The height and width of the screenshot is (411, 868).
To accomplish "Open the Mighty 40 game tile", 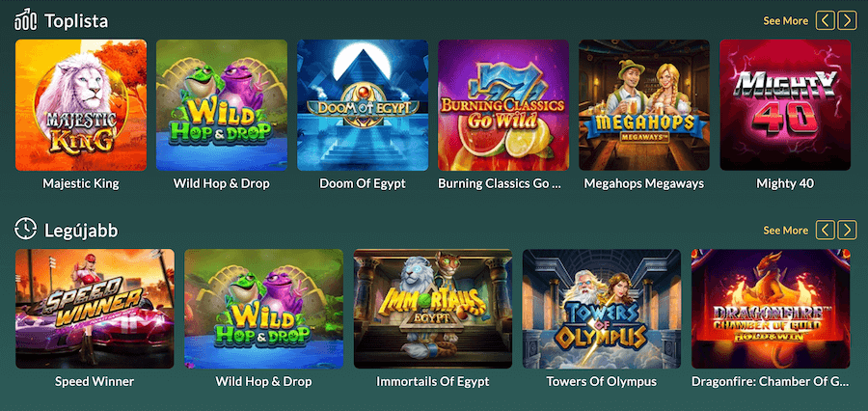I will 785,105.
